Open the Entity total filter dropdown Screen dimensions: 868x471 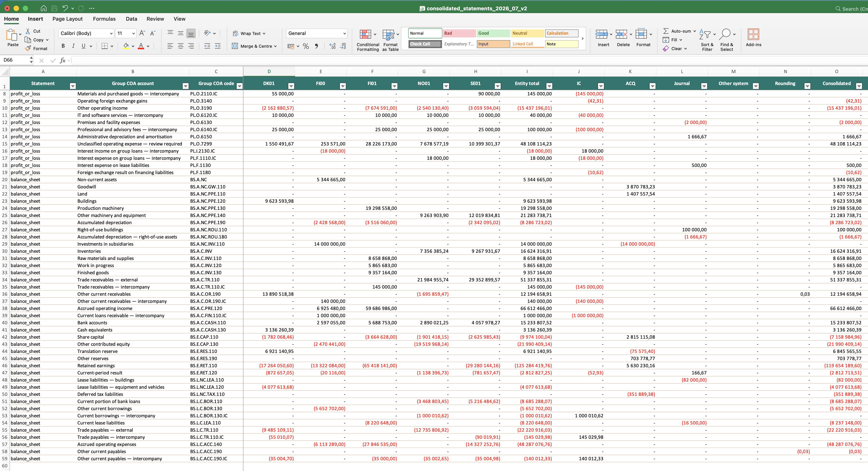(x=549, y=86)
